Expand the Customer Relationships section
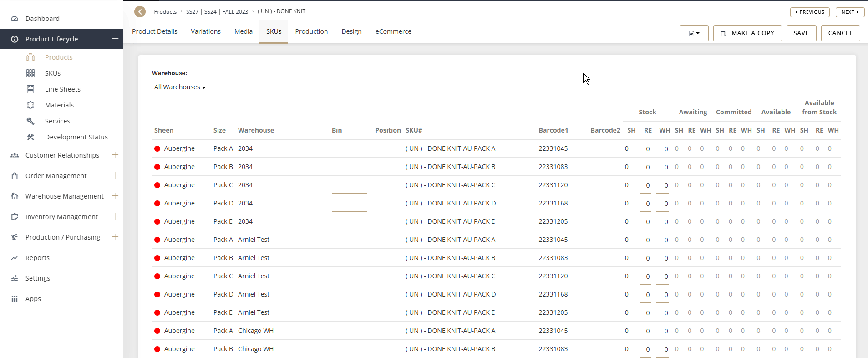The image size is (868, 358). click(115, 155)
